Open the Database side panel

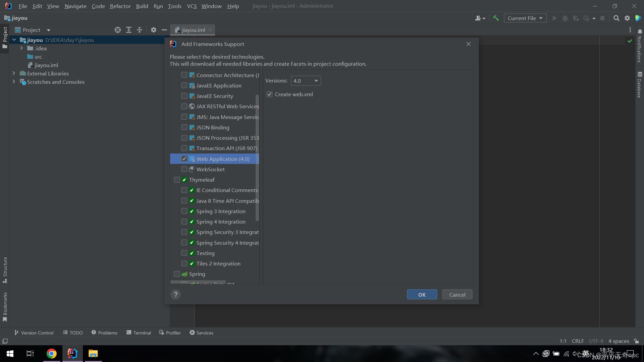click(639, 84)
